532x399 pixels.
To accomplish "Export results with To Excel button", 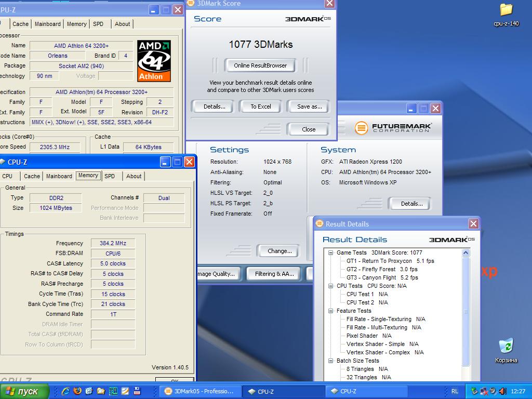I will [x=261, y=107].
